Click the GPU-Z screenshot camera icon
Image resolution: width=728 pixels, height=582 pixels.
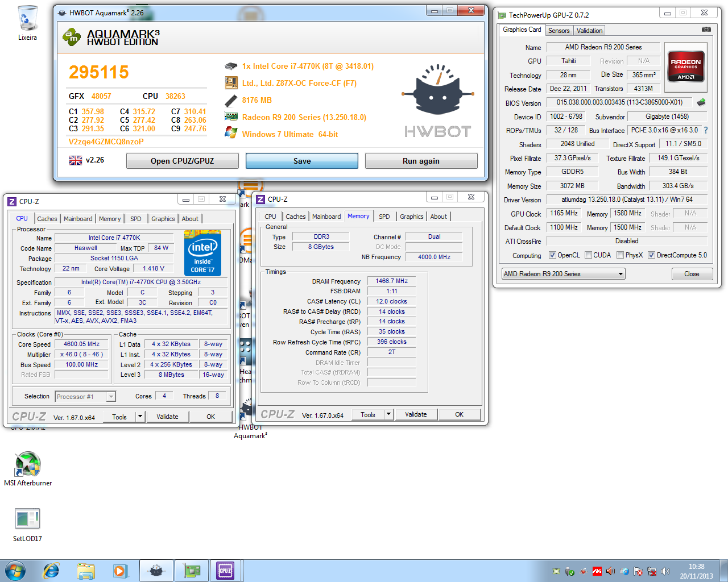[x=706, y=29]
